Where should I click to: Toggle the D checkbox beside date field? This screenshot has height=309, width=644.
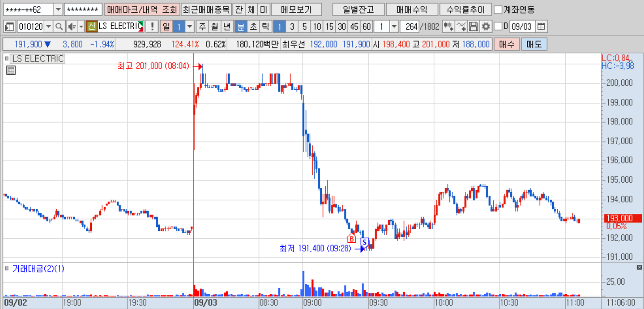[x=498, y=27]
